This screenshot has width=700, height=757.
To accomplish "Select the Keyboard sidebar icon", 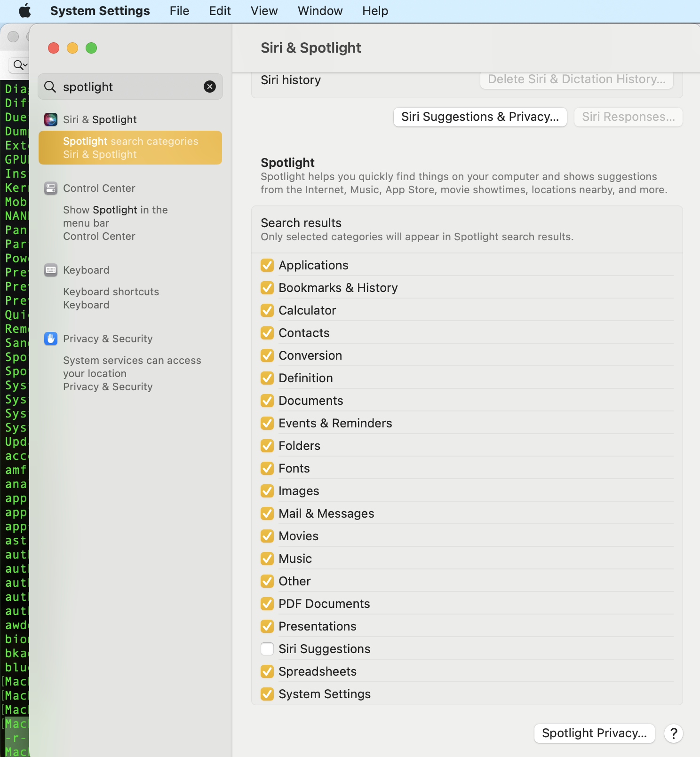I will pyautogui.click(x=51, y=270).
